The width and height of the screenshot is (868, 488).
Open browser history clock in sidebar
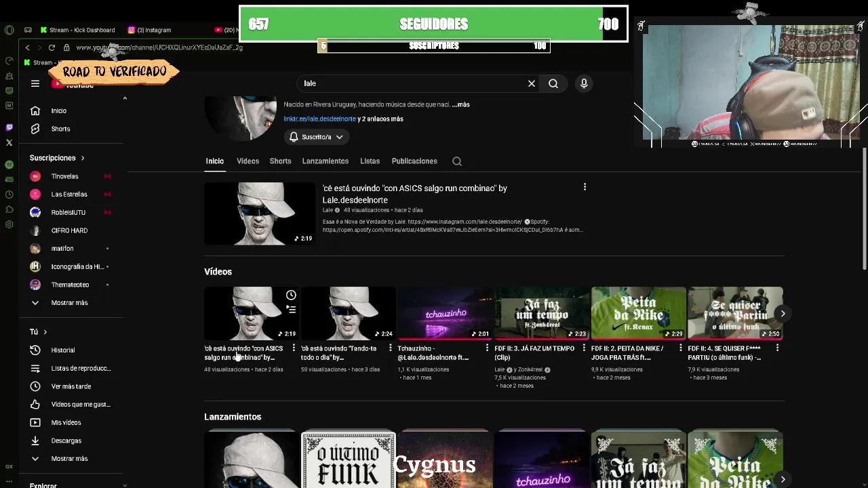pyautogui.click(x=9, y=195)
